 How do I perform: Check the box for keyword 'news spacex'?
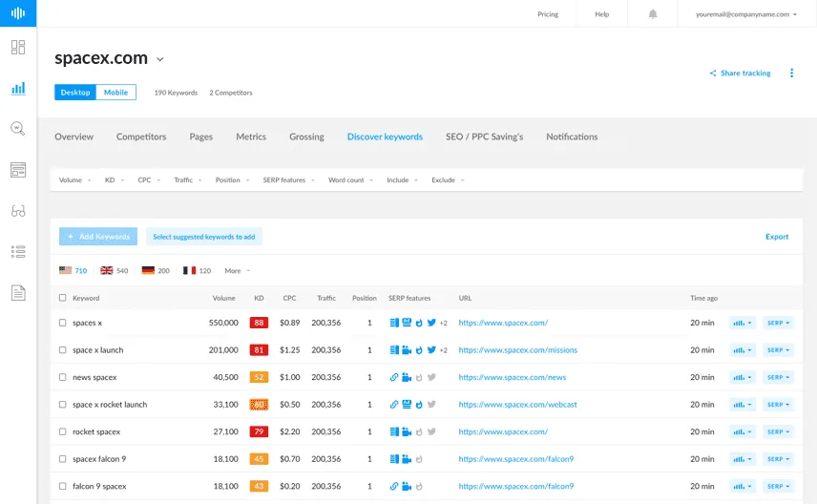(63, 377)
